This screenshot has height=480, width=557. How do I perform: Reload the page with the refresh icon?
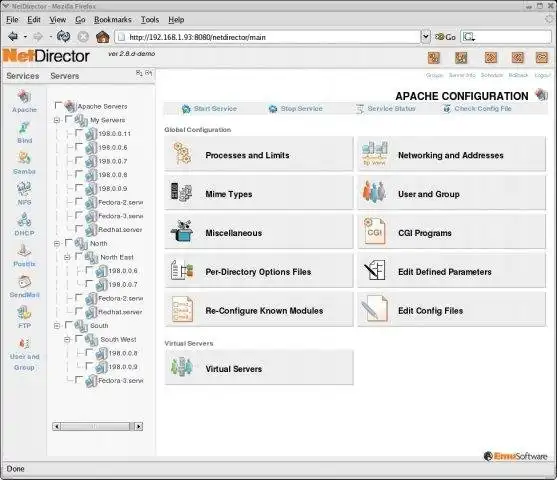64,36
